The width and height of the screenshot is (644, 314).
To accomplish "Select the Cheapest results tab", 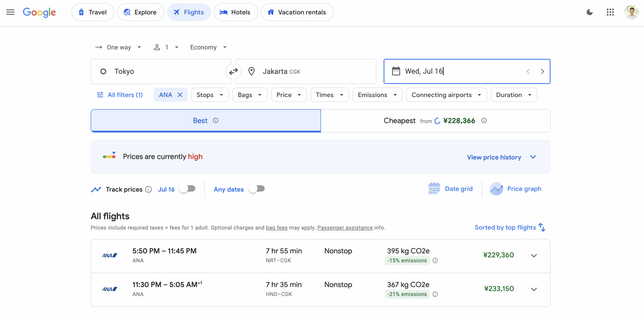I will [435, 121].
